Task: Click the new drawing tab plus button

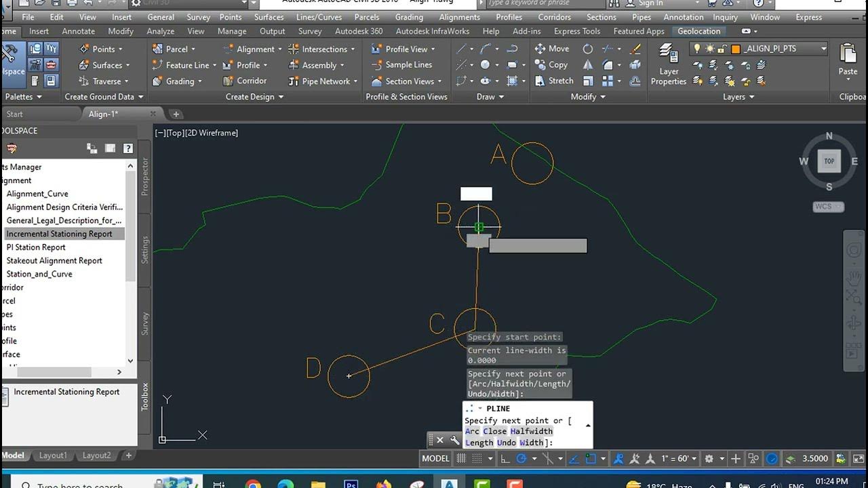Action: click(x=176, y=114)
